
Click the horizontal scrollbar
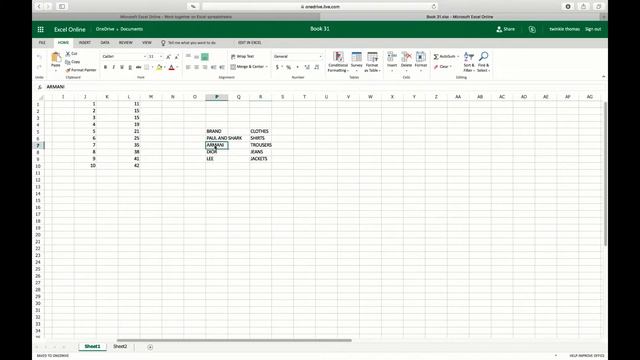click(x=234, y=340)
